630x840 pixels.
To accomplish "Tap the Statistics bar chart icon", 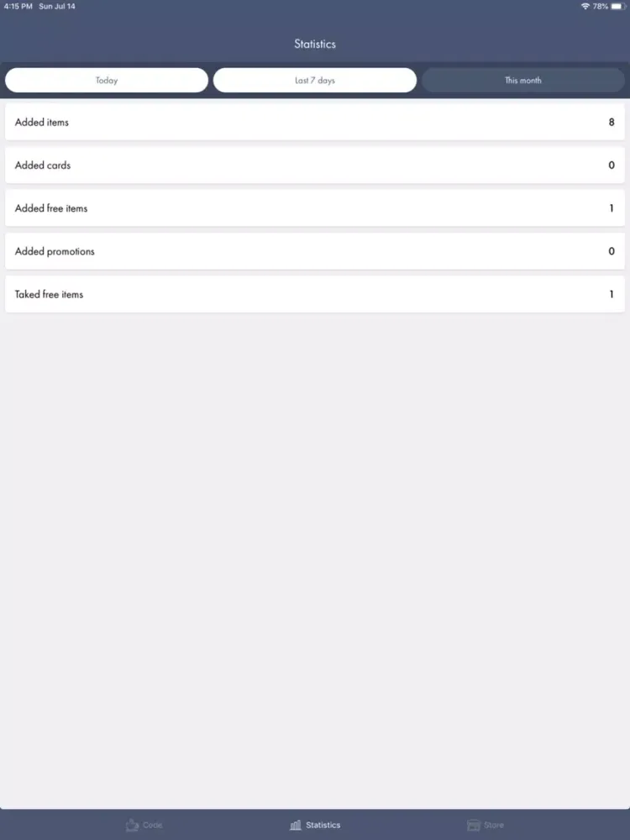I will click(x=295, y=825).
